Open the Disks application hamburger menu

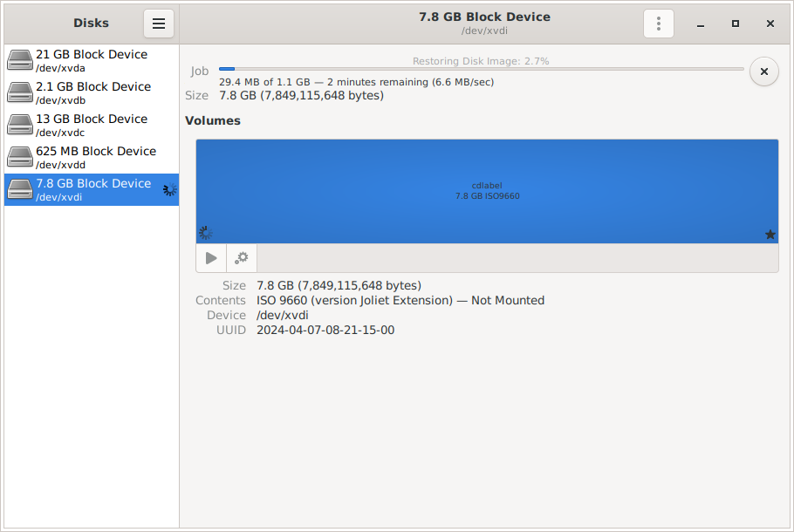pyautogui.click(x=159, y=24)
